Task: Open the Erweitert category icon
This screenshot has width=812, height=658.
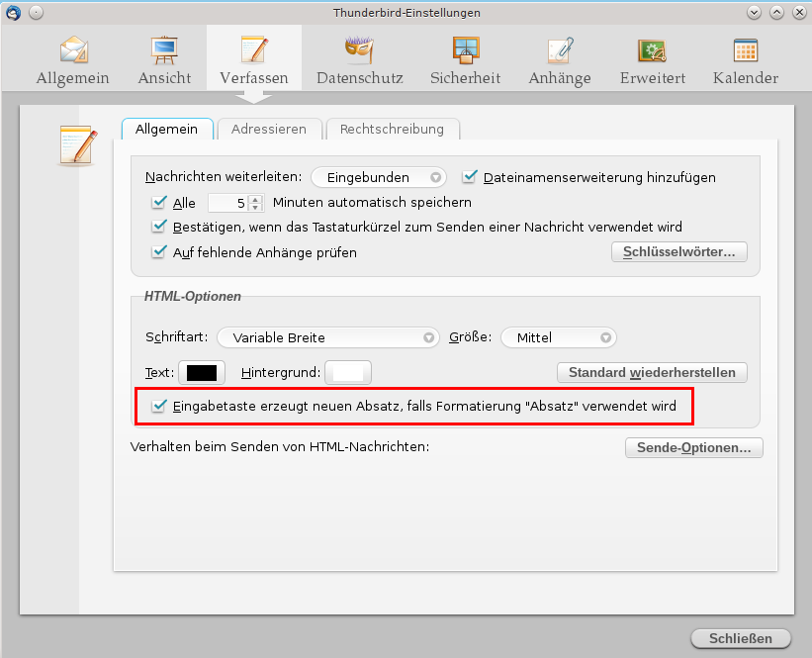Action: [x=652, y=50]
